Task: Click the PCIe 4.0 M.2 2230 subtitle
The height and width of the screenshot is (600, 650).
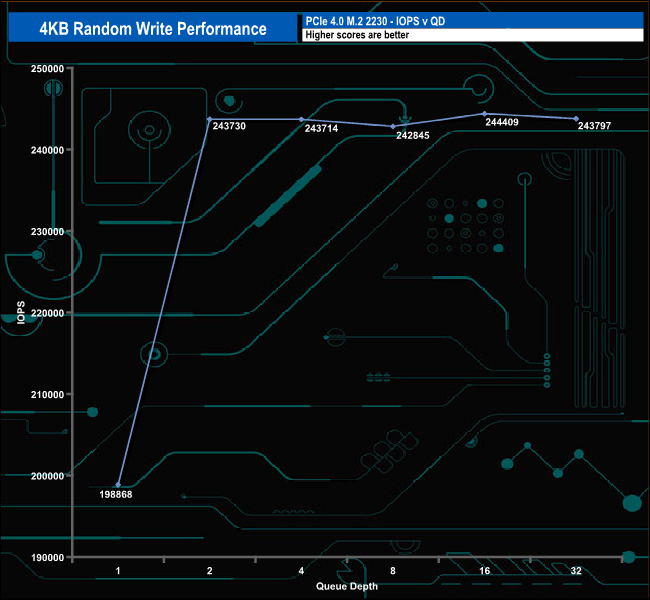Action: 375,21
